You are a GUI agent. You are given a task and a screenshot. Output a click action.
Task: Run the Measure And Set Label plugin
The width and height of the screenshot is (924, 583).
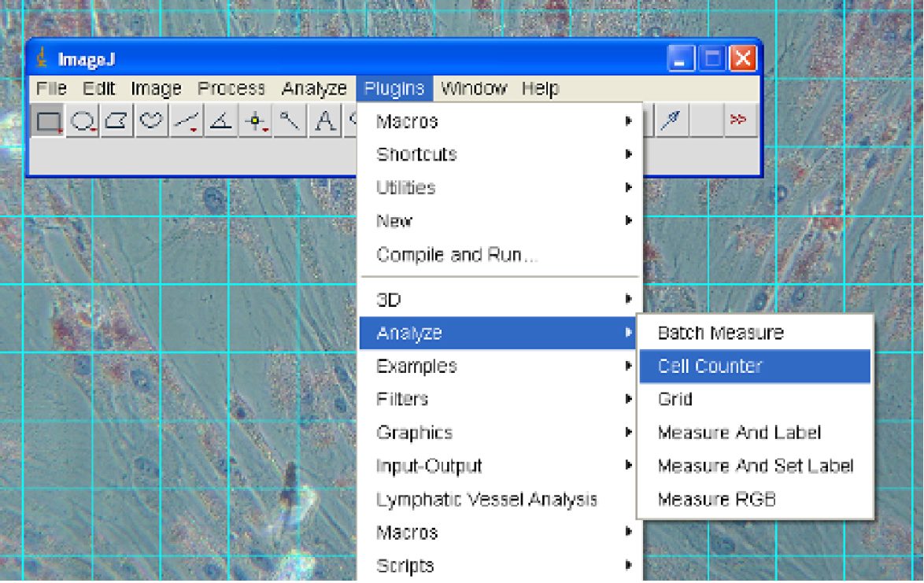click(755, 466)
